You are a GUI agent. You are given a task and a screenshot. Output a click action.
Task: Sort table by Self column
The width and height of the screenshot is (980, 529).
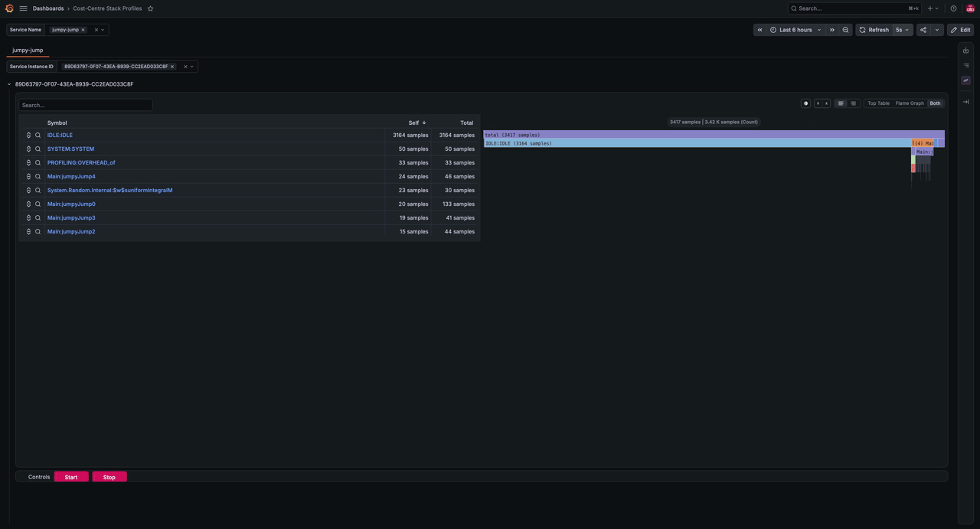[417, 122]
